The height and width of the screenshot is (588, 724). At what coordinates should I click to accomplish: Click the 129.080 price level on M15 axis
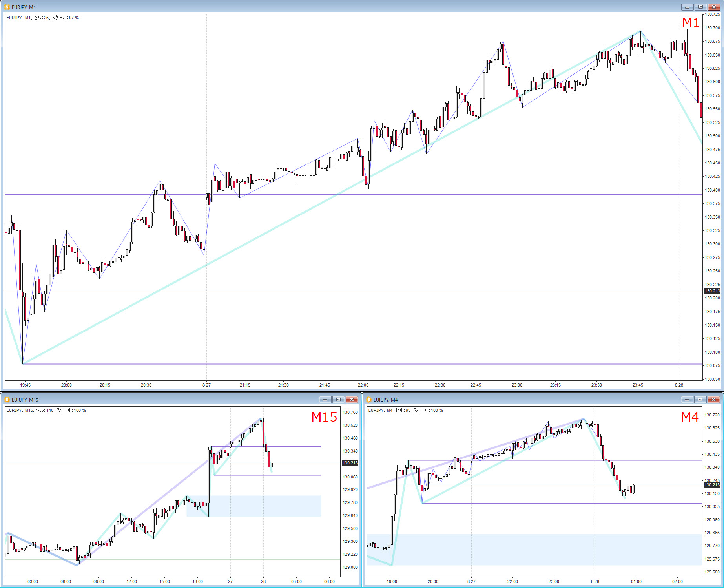[350, 567]
